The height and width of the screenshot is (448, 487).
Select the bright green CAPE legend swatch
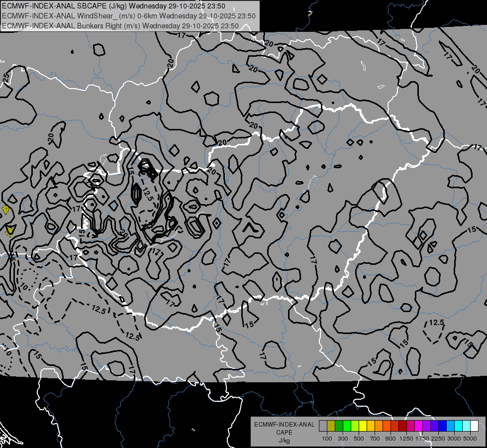[x=347, y=426]
